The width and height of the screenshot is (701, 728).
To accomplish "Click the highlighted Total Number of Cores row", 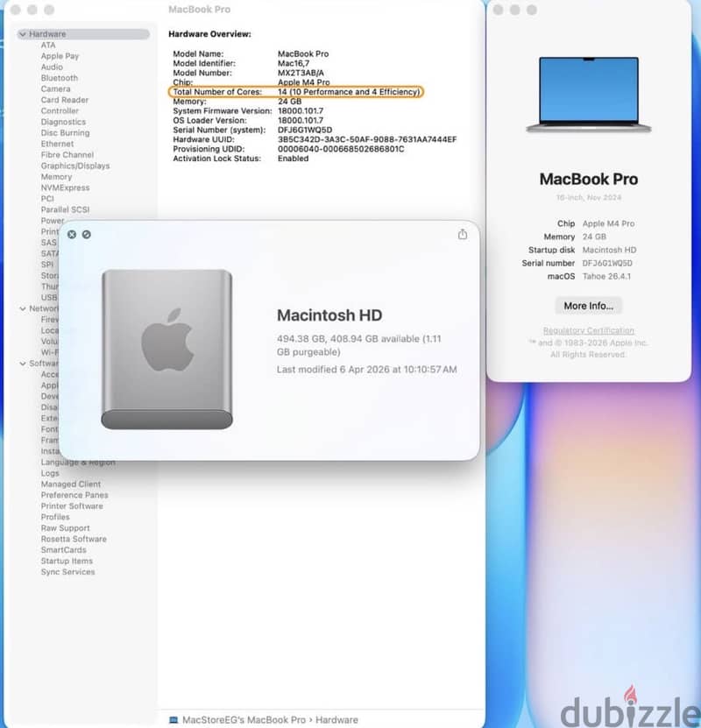I will pyautogui.click(x=295, y=92).
